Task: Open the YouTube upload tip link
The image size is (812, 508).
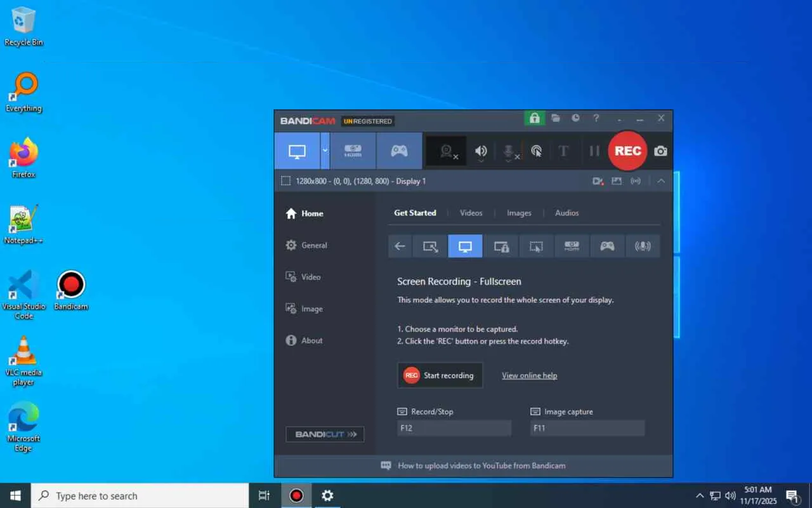Action: tap(481, 465)
